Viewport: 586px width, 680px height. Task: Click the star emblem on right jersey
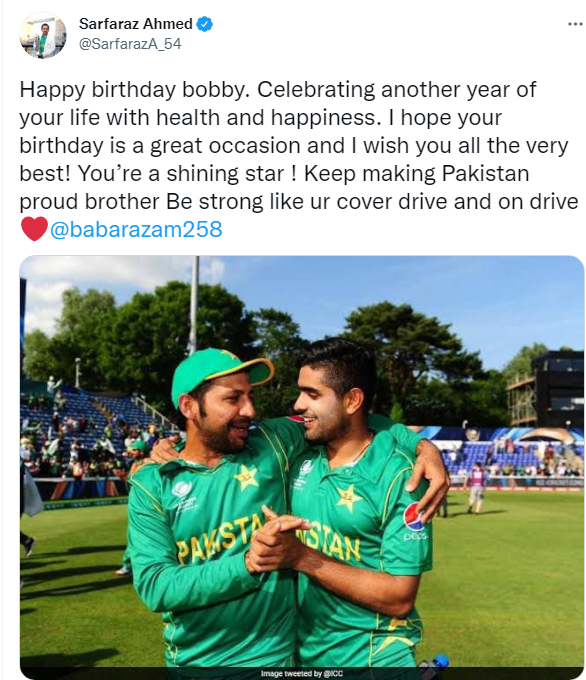(x=349, y=498)
